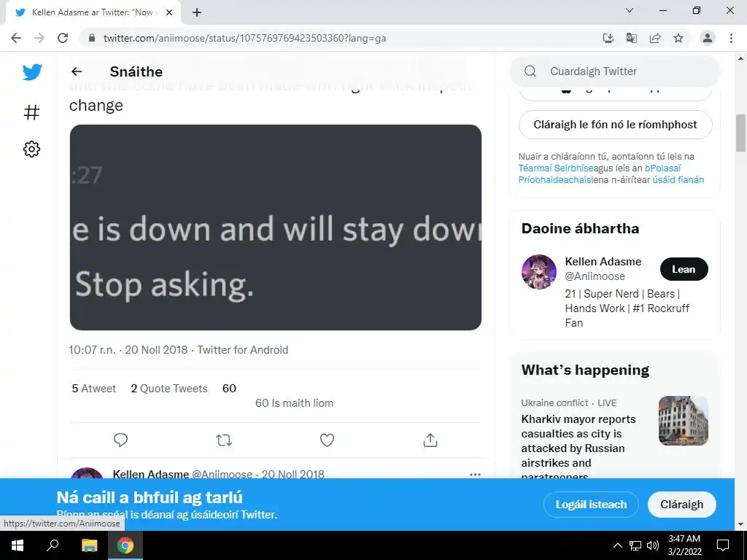Click the share upload icon under tweet

click(430, 440)
